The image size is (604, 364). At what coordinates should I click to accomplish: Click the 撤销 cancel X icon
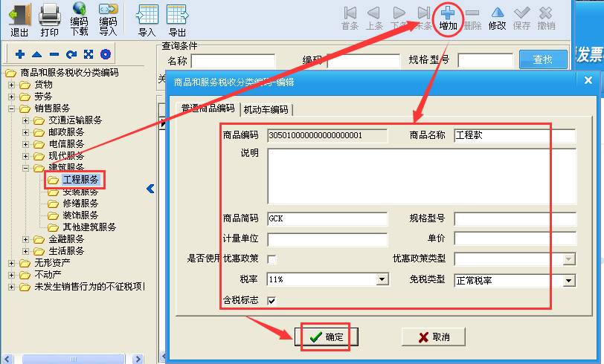pos(546,13)
